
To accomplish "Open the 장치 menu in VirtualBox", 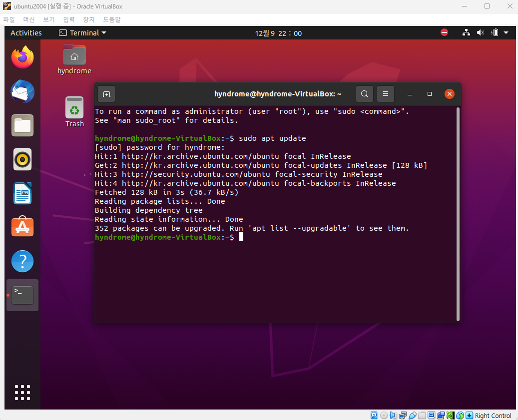I will point(88,19).
